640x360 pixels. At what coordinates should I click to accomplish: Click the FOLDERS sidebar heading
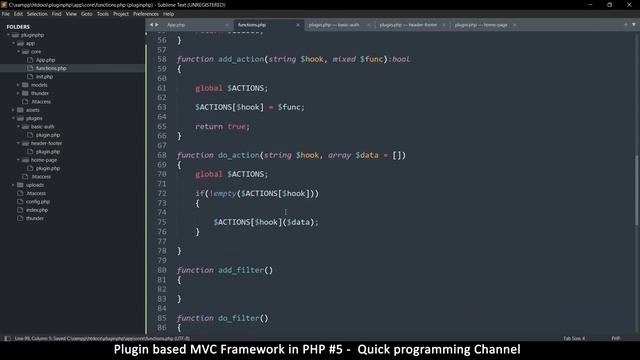18,27
